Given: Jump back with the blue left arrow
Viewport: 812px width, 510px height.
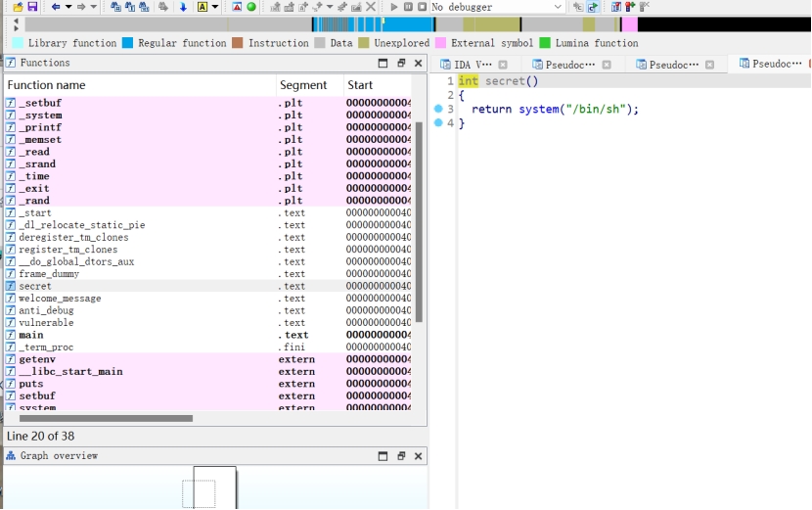Looking at the screenshot, I should tap(56, 7).
